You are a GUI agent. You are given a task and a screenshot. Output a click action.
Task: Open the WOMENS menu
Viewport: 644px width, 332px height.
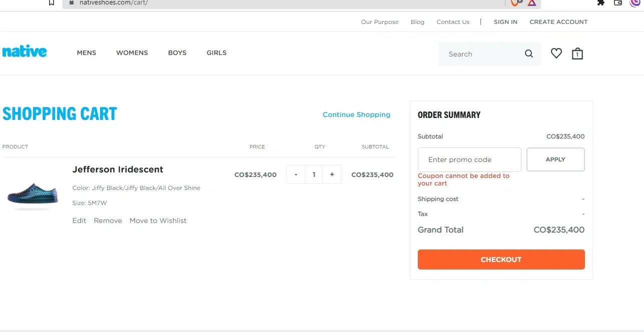click(x=132, y=52)
